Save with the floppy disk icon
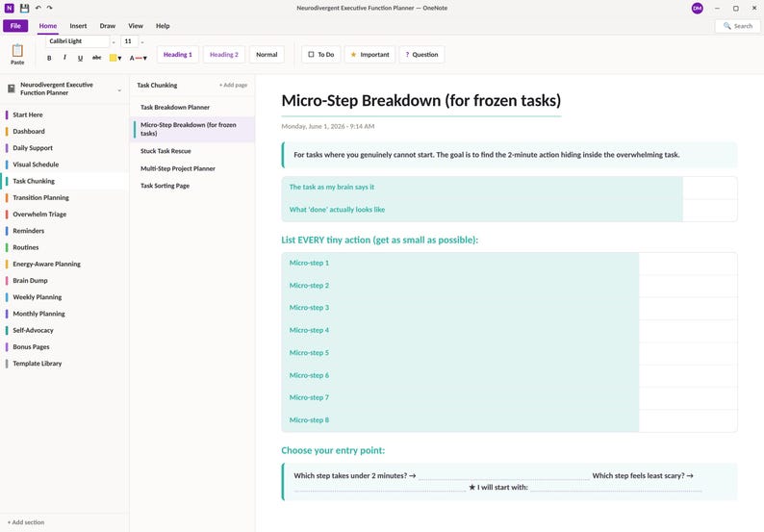The height and width of the screenshot is (532, 764). point(24,8)
